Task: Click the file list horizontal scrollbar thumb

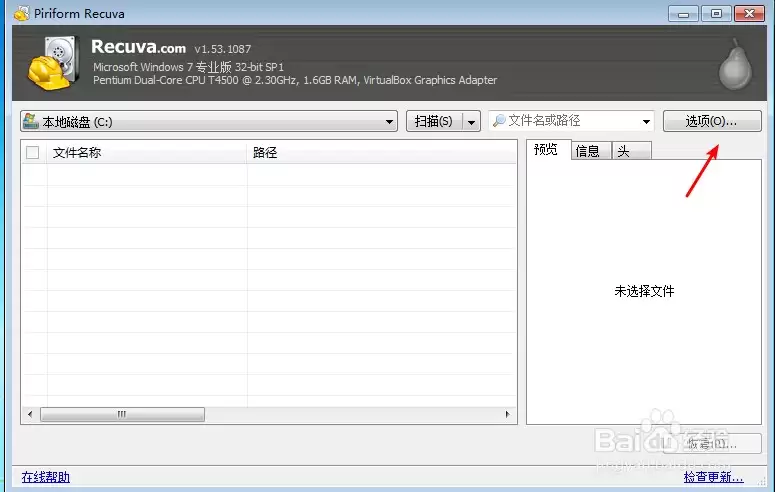Action: (x=122, y=414)
